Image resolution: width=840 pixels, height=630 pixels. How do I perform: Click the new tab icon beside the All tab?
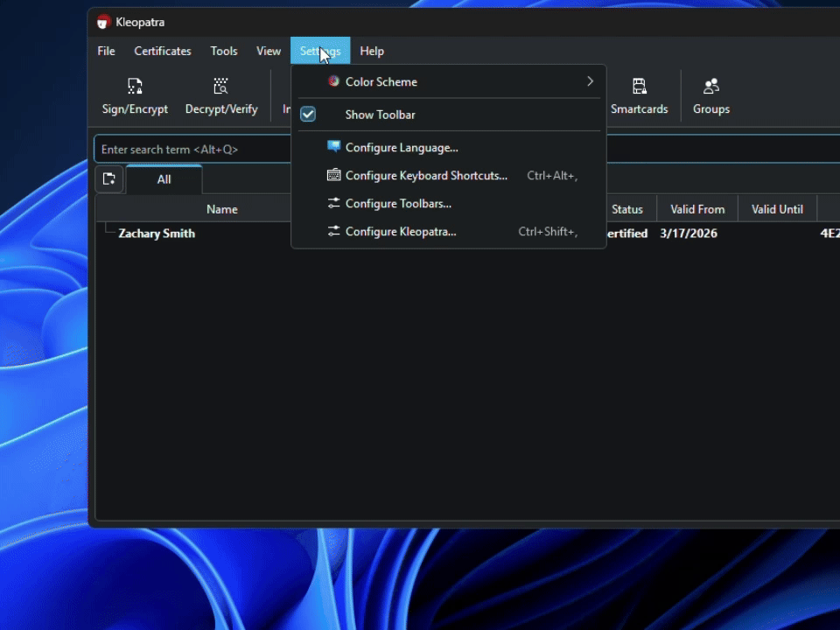pos(108,178)
